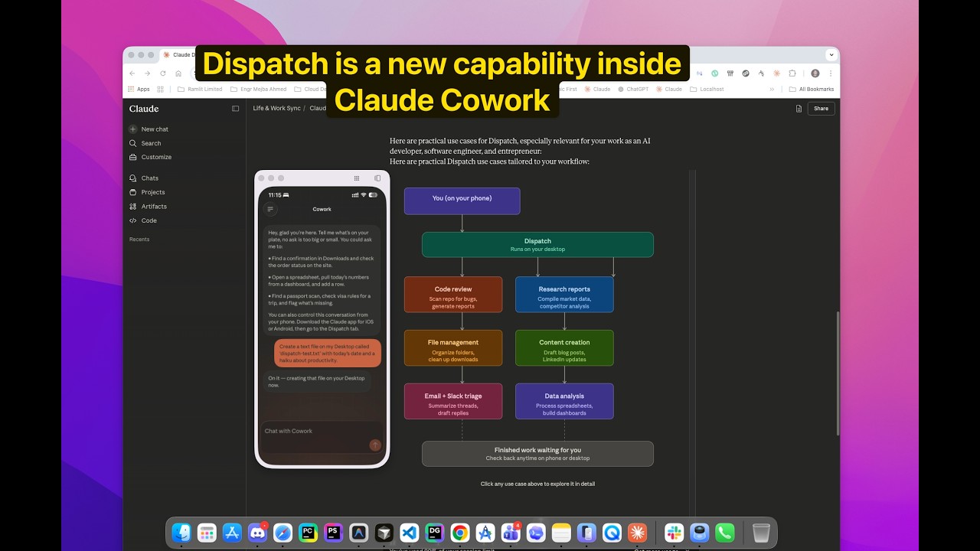This screenshot has width=980, height=551.
Task: Open the Claude app from the dock
Action: coord(637,533)
